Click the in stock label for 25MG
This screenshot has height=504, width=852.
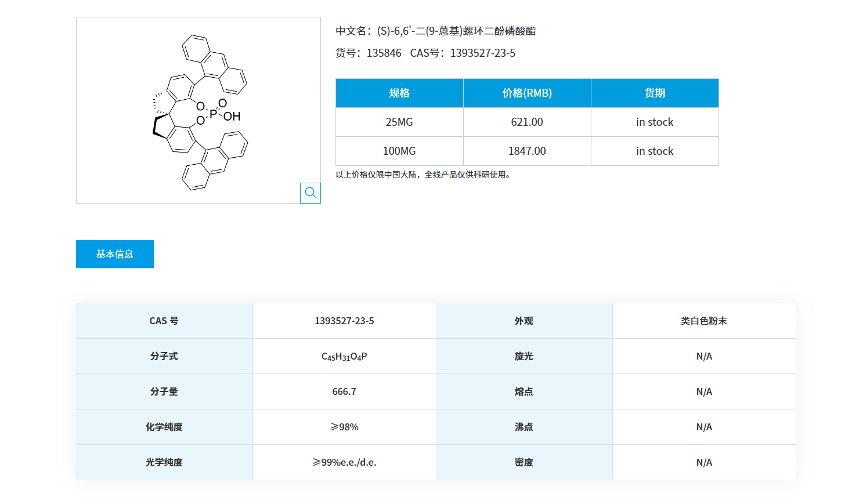655,122
